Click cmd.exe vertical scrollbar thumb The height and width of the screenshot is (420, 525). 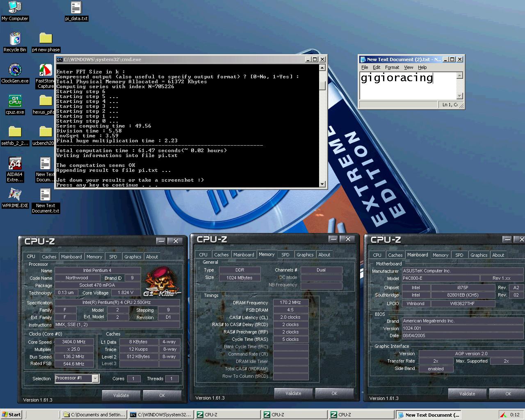tap(322, 85)
